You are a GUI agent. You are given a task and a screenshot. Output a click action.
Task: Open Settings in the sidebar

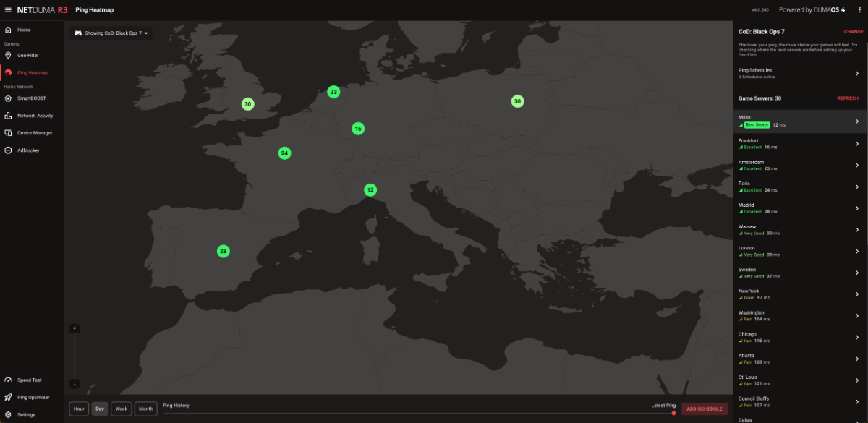point(26,415)
